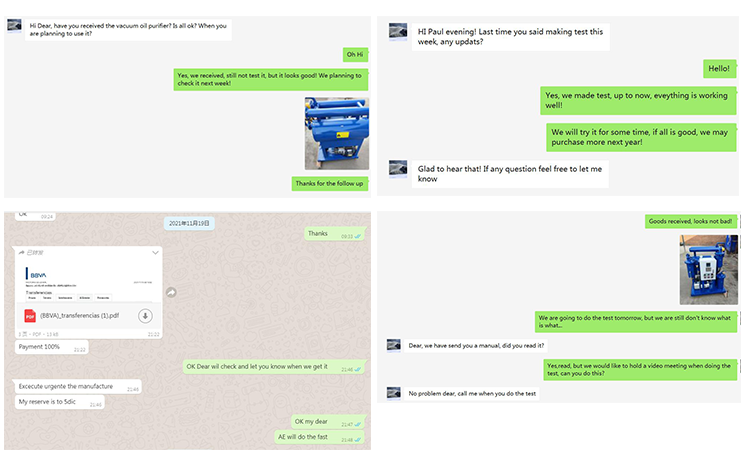Click 'AE will do the fast' message bubble

pyautogui.click(x=320, y=437)
